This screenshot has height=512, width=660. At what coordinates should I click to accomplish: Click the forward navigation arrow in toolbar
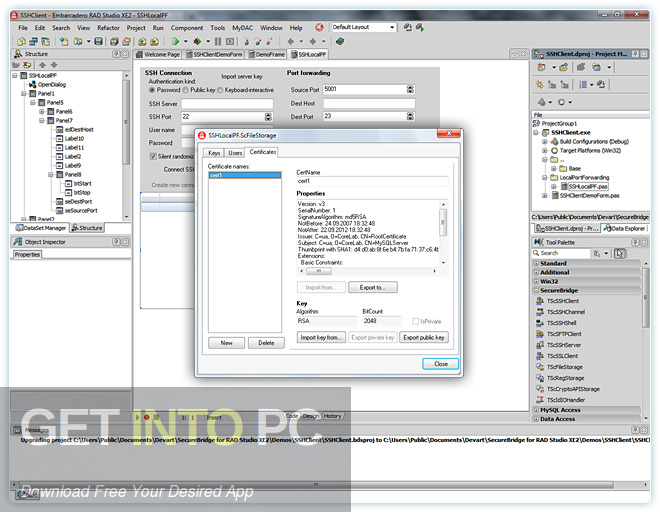(313, 41)
